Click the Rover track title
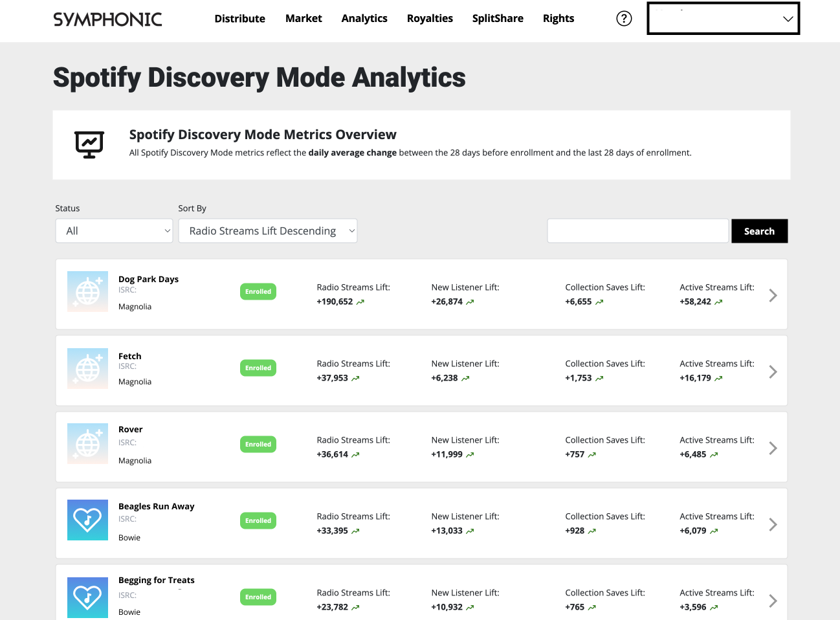This screenshot has height=620, width=840. pos(131,430)
